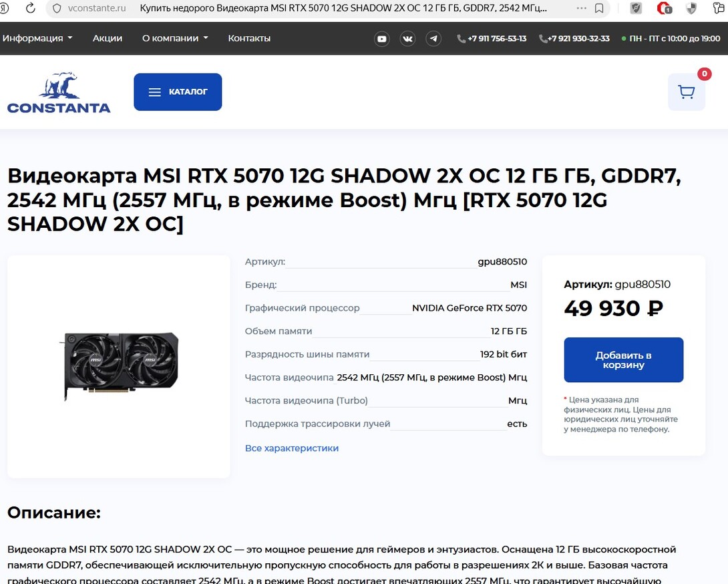
Task: Expand the Информация dropdown menu
Action: coord(37,38)
